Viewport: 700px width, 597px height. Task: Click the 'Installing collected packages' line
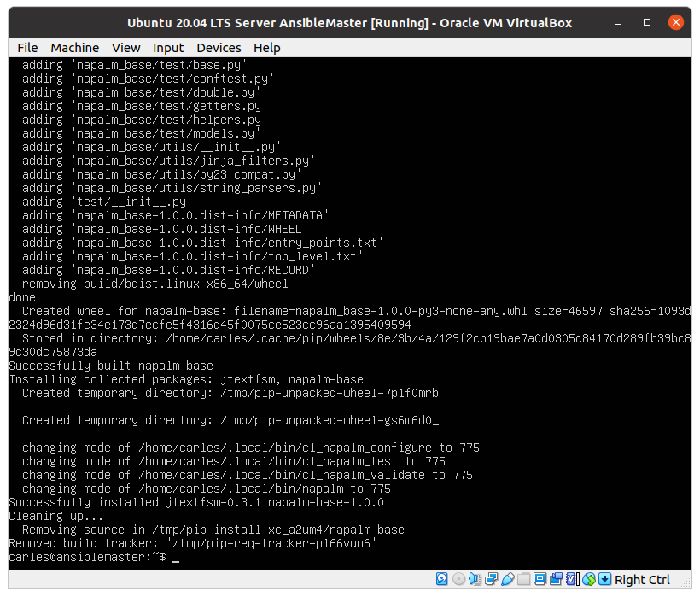186,379
